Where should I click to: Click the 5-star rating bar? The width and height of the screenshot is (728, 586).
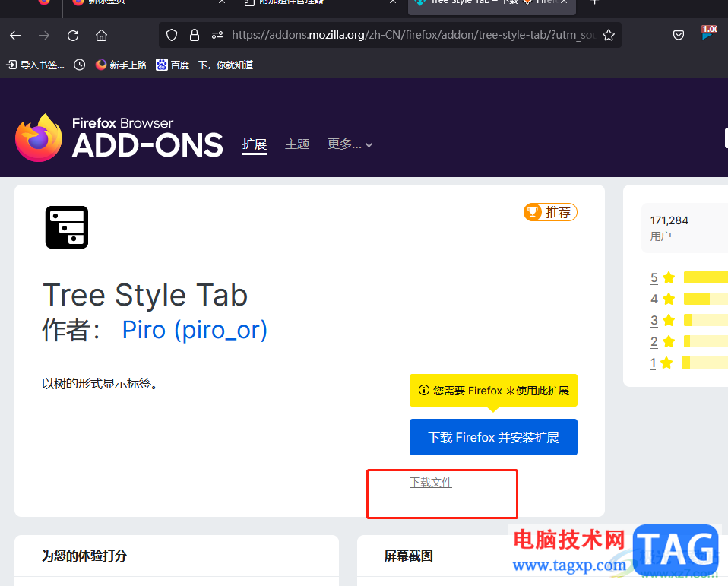(x=706, y=277)
